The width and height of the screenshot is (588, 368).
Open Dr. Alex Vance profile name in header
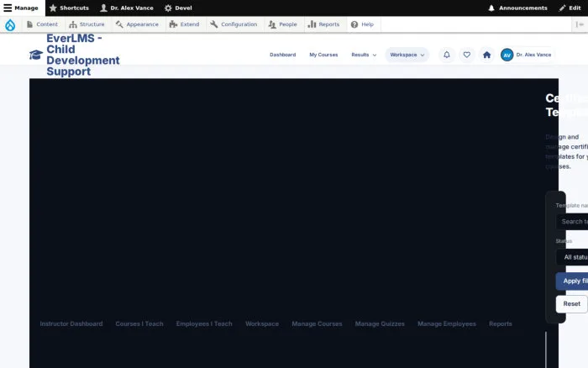click(533, 55)
